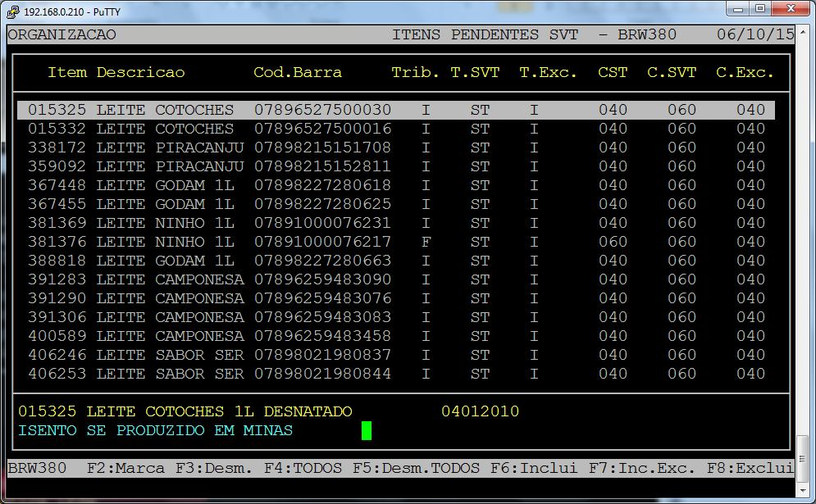
Task: Click the PuTTY icon in title bar
Action: coord(12,11)
